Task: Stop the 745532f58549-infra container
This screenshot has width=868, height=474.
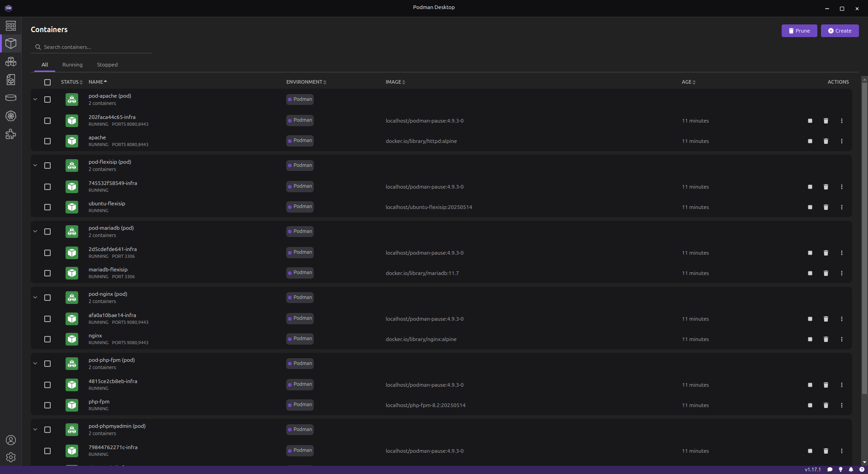Action: pyautogui.click(x=810, y=187)
